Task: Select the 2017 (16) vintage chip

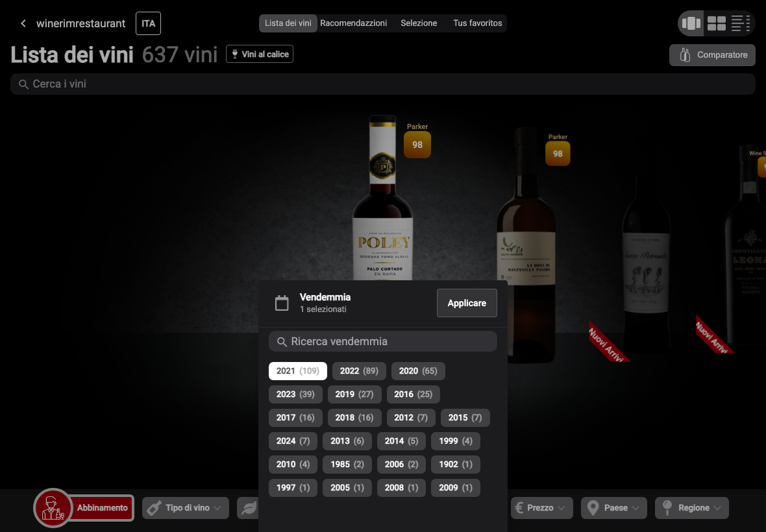Action: point(295,418)
